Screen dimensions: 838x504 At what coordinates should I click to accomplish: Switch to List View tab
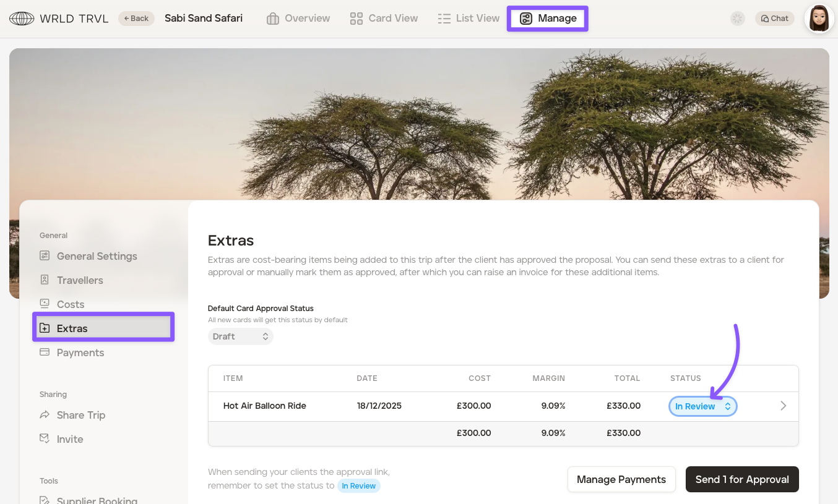click(x=469, y=19)
